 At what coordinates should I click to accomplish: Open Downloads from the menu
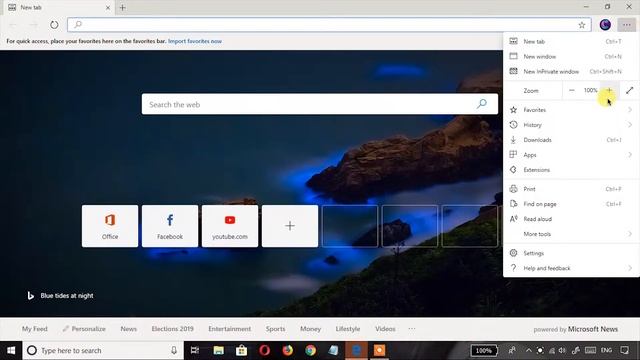pos(571,140)
